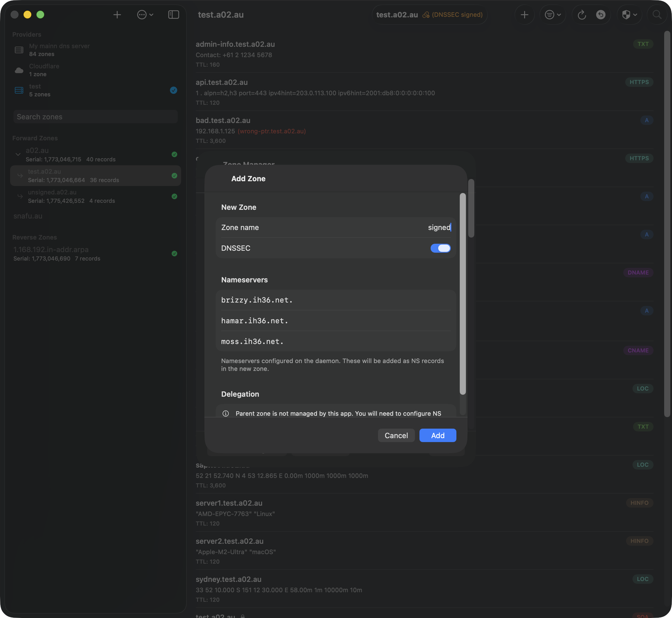This screenshot has height=618, width=672.
Task: Open the server2.test.a02.au HINFO record
Action: [x=424, y=551]
